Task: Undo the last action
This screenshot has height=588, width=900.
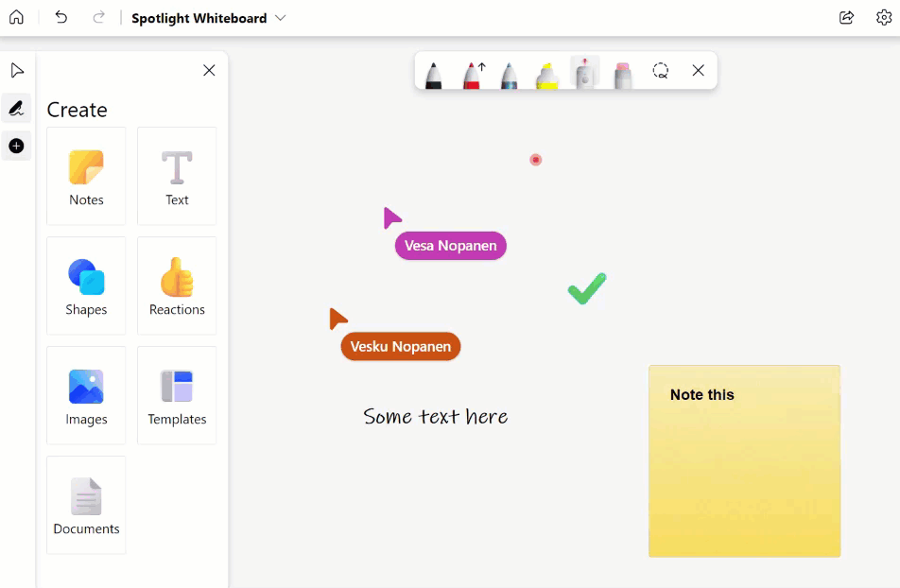Action: click(61, 18)
